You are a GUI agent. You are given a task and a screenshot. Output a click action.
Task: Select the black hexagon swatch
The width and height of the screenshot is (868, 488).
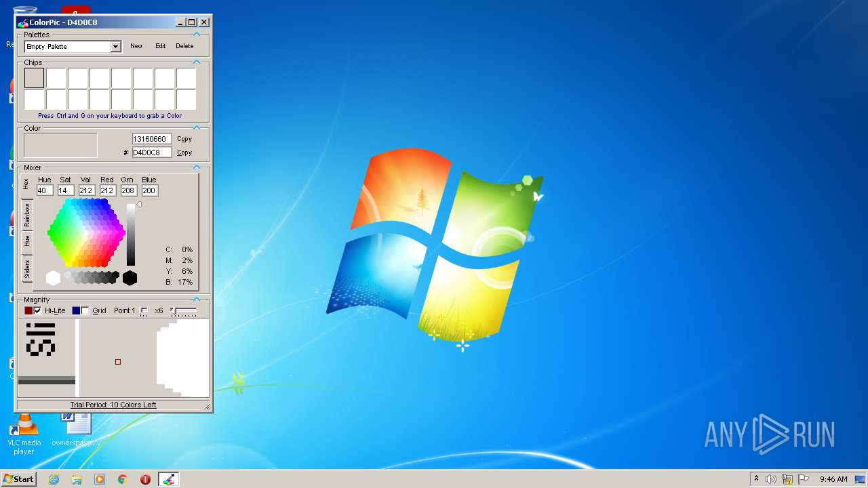click(x=130, y=278)
